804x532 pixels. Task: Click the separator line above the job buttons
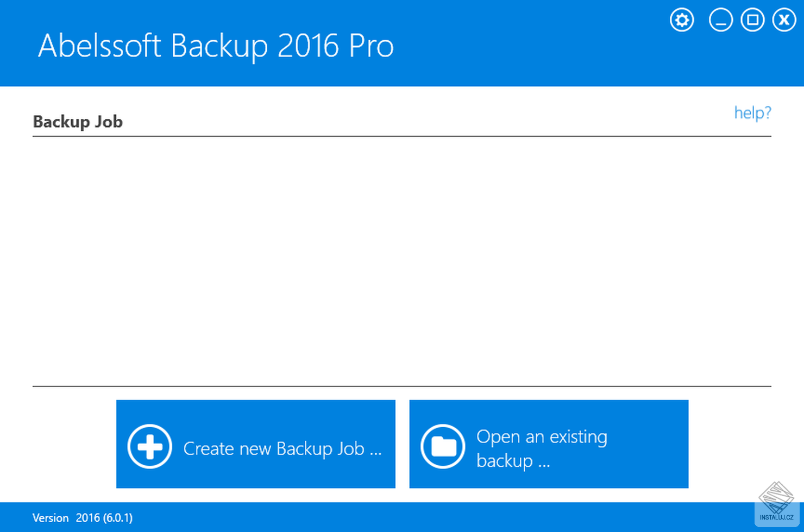402,387
